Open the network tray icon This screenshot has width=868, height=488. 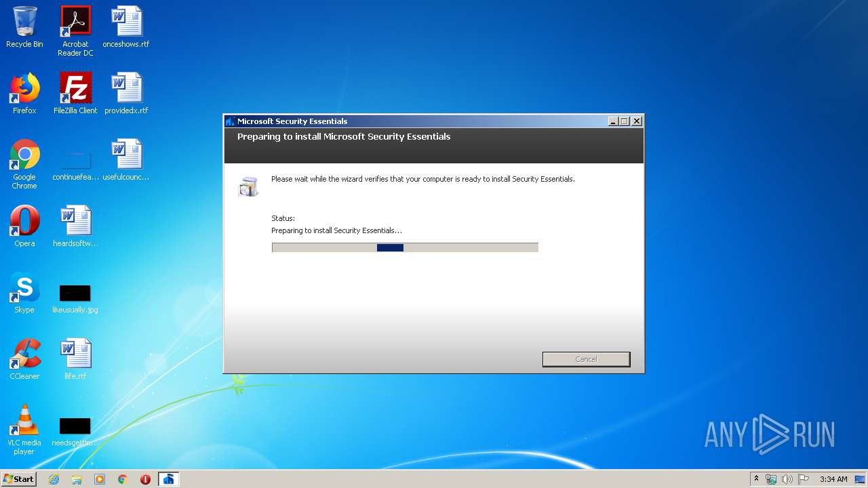[x=771, y=479]
